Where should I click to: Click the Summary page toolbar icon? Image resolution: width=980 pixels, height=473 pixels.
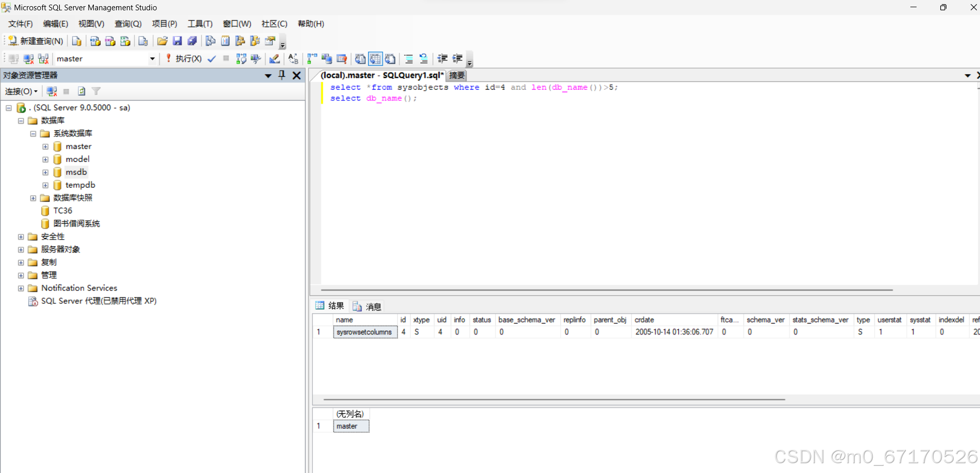(x=225, y=41)
